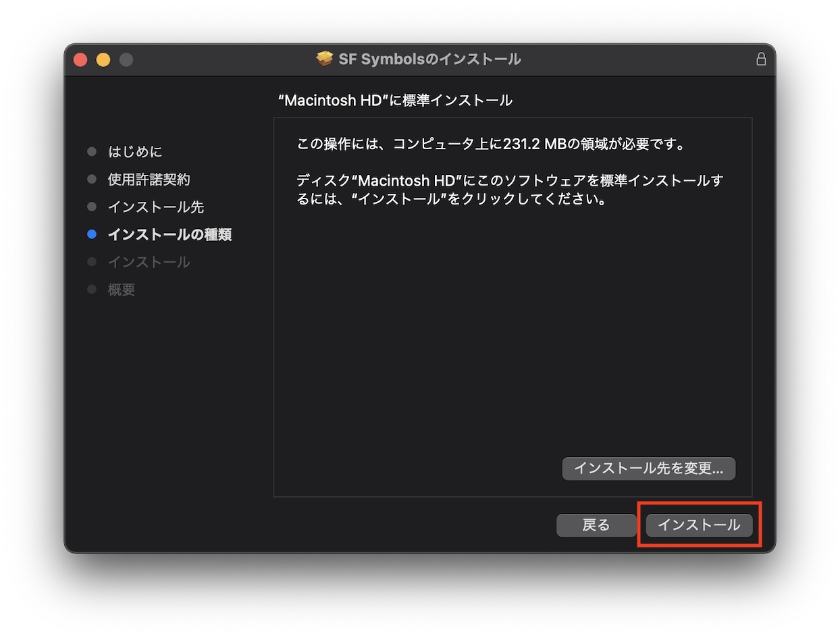
Task: Click the paragraph starting ディスク"Macintosh HD"に
Action: pos(510,190)
